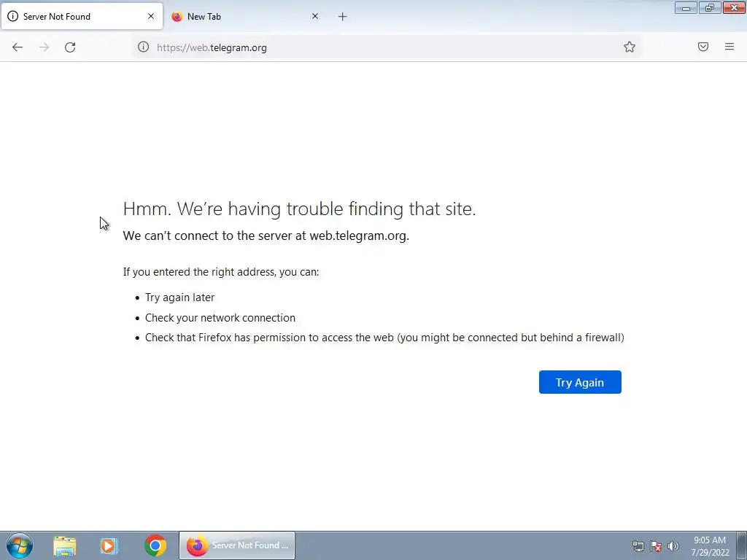Click "We can't connect to the server" line
The height and width of the screenshot is (560, 747).
266,236
